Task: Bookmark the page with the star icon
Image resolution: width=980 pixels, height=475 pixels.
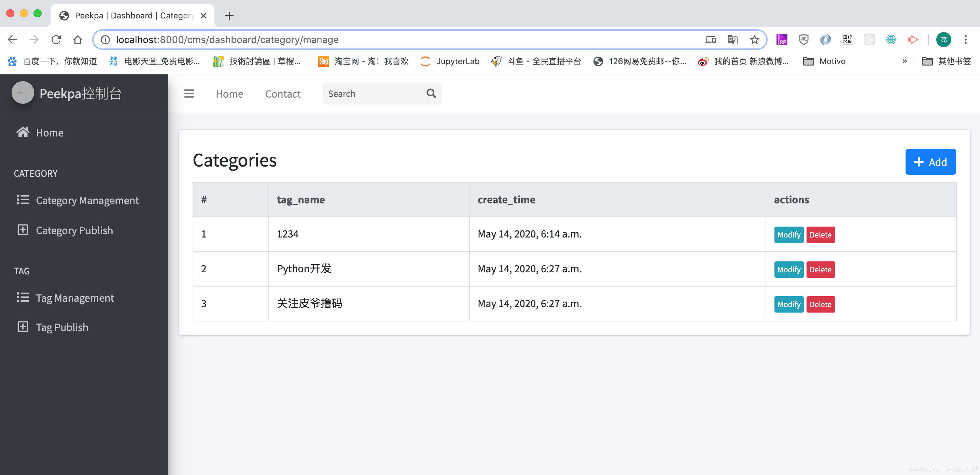Action: [754, 40]
